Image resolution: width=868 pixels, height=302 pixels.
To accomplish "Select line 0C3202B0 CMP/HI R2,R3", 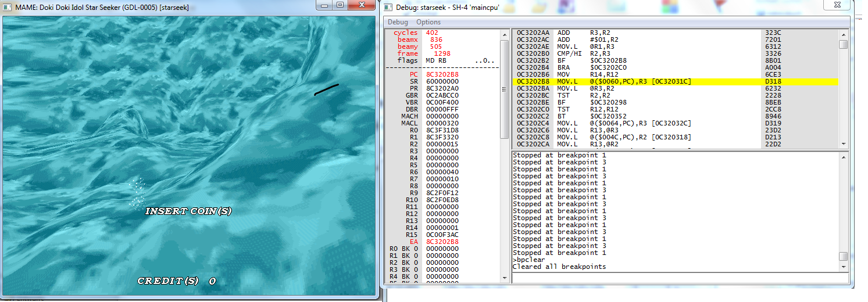I will pyautogui.click(x=674, y=54).
